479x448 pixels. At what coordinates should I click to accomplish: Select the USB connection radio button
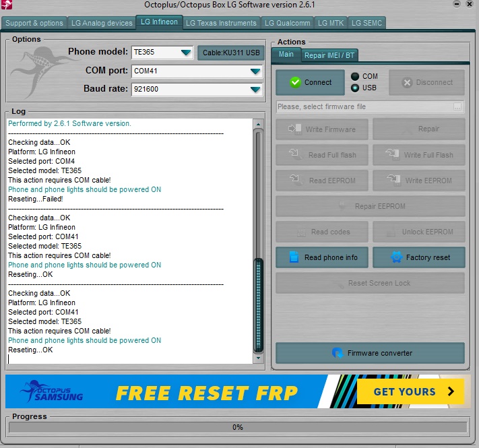point(354,88)
